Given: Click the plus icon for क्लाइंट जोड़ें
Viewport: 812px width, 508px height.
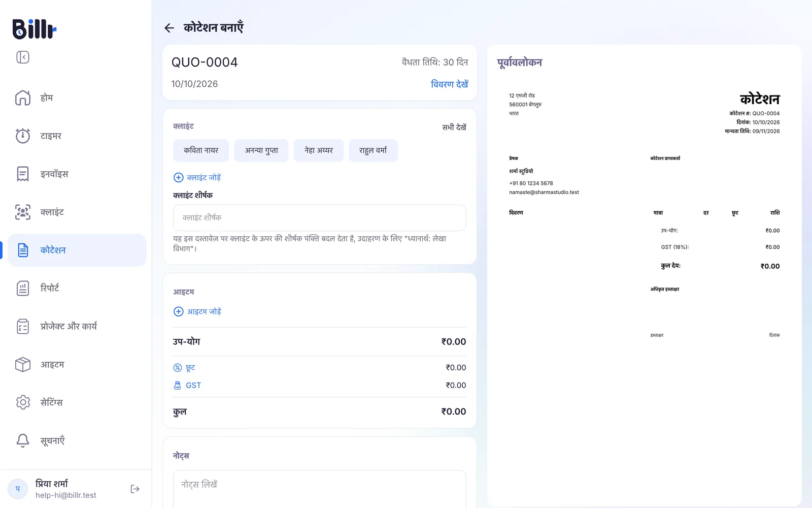Looking at the screenshot, I should pos(179,177).
